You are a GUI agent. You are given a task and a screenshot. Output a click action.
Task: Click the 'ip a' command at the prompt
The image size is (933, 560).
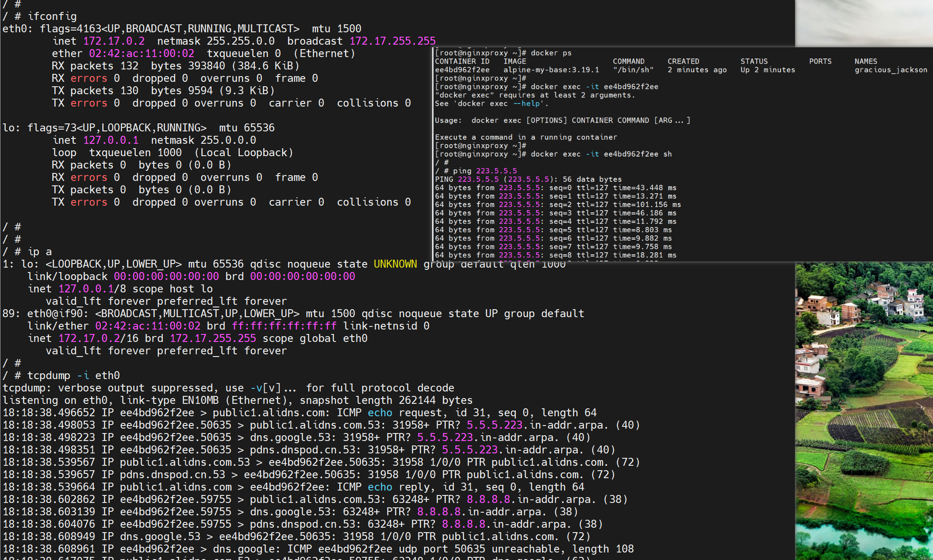[x=39, y=252]
